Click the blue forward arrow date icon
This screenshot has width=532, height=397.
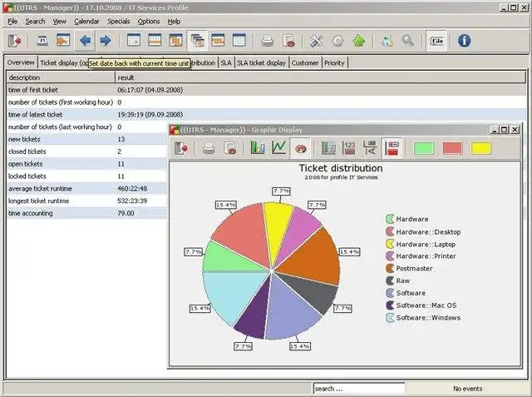(x=106, y=41)
